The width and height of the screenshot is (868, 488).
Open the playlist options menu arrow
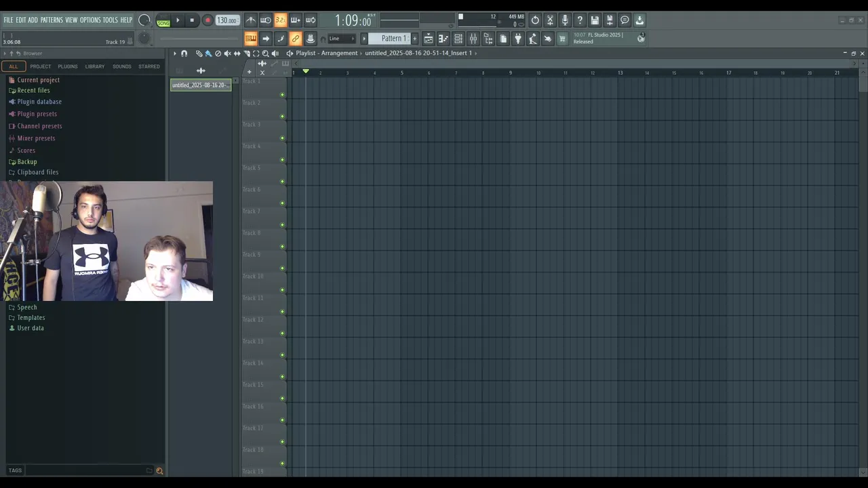click(x=174, y=53)
